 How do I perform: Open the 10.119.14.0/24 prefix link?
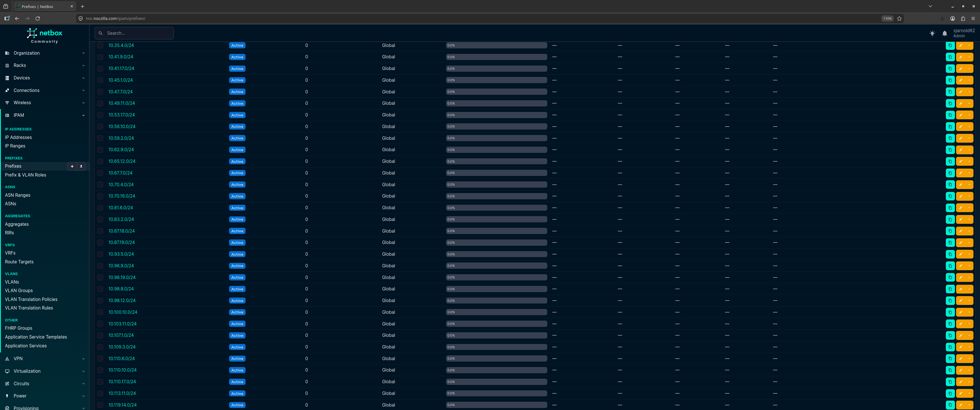122,405
